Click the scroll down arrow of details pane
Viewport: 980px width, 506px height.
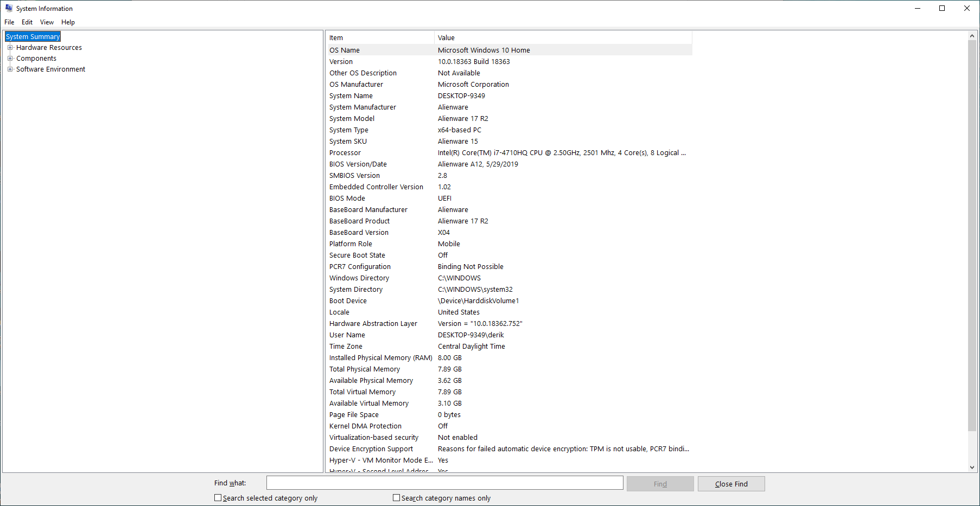point(972,467)
